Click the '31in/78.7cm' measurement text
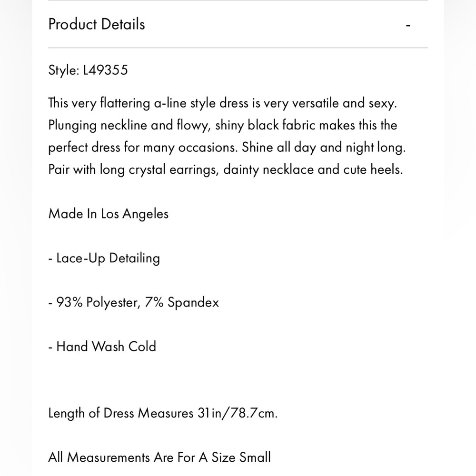This screenshot has height=476, width=476. (x=238, y=414)
